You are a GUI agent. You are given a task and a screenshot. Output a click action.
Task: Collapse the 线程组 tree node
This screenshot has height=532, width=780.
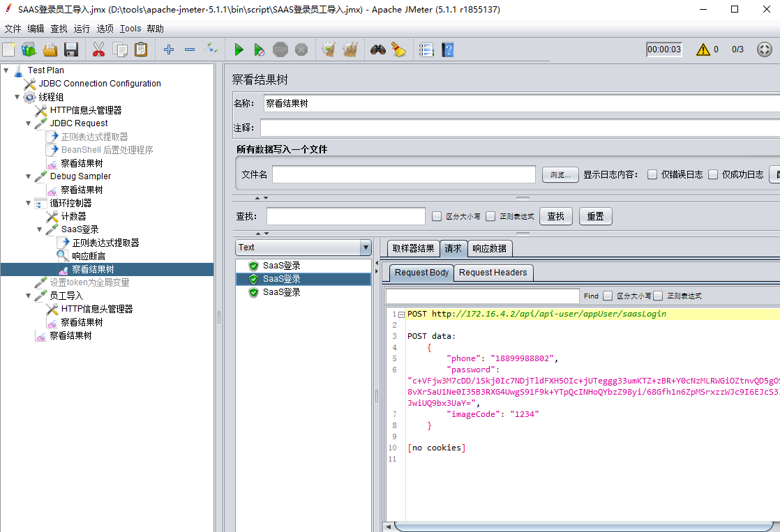click(17, 97)
